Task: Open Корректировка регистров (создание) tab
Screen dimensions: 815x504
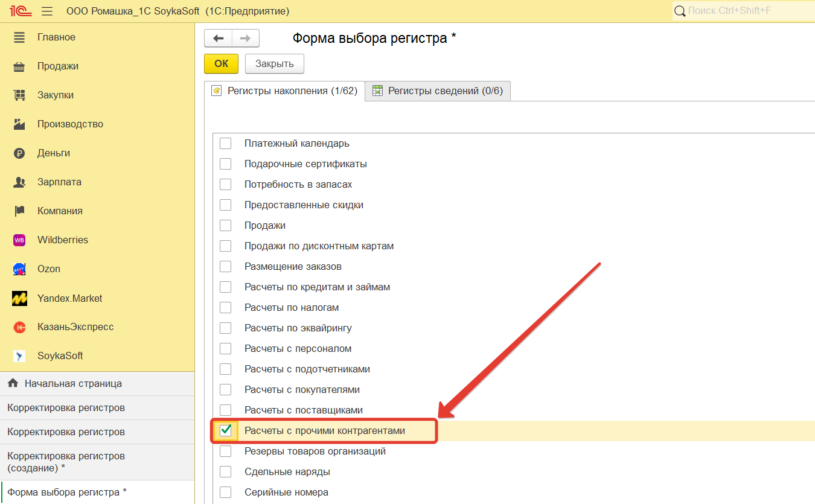Action: (x=97, y=462)
